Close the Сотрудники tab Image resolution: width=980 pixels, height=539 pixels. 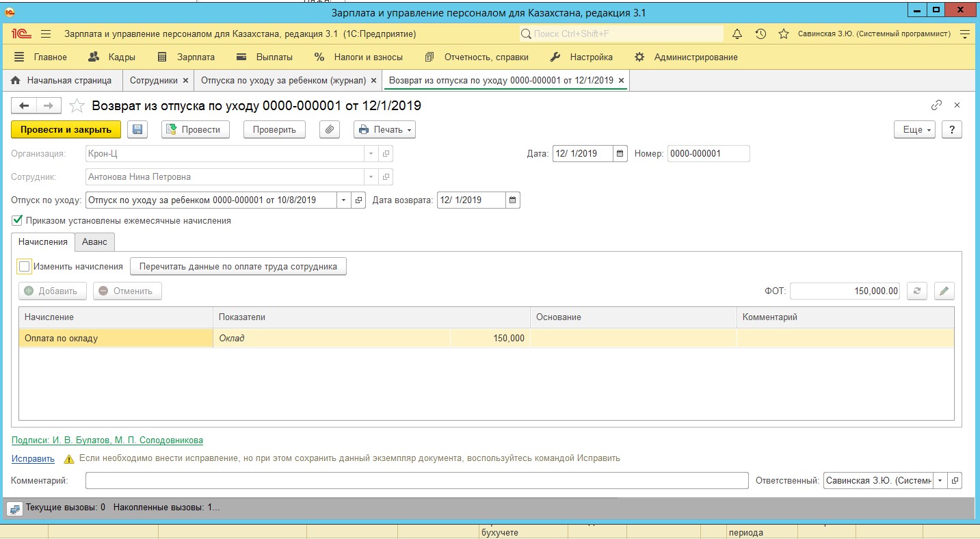point(185,81)
